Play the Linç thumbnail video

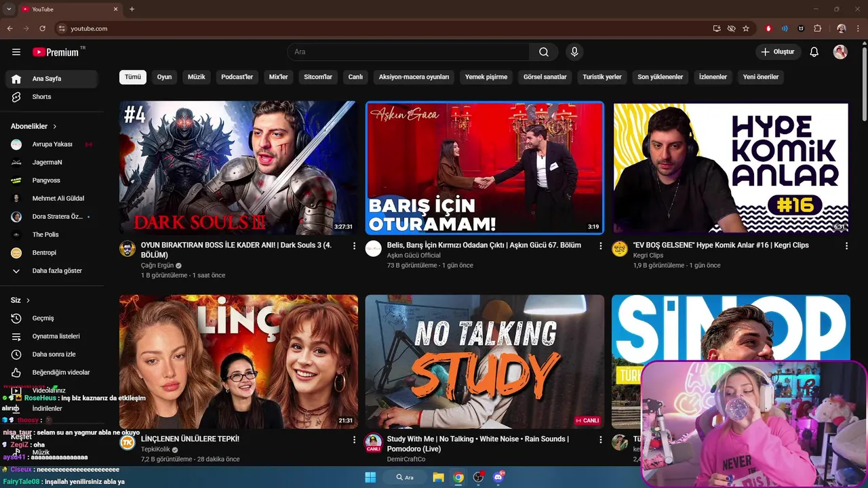239,361
